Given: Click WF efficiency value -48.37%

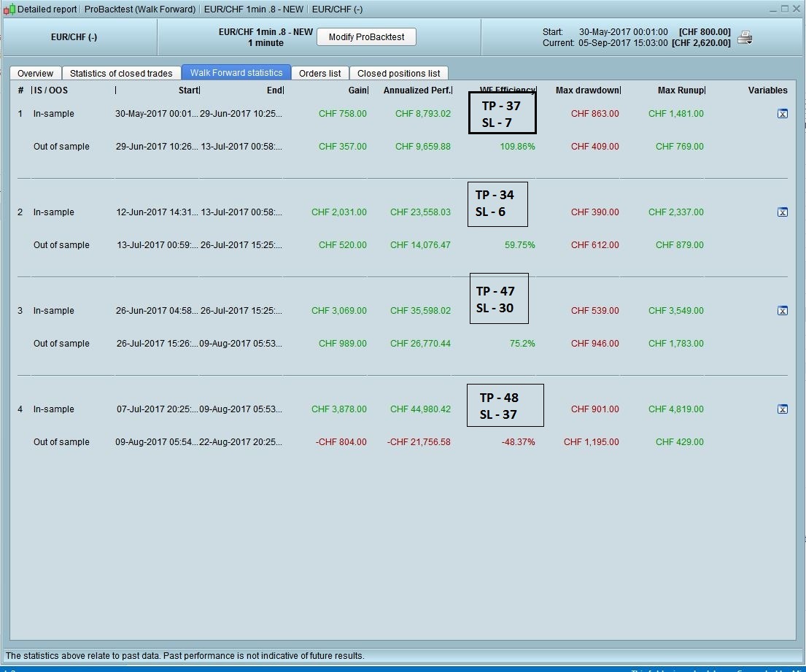Looking at the screenshot, I should pos(518,442).
